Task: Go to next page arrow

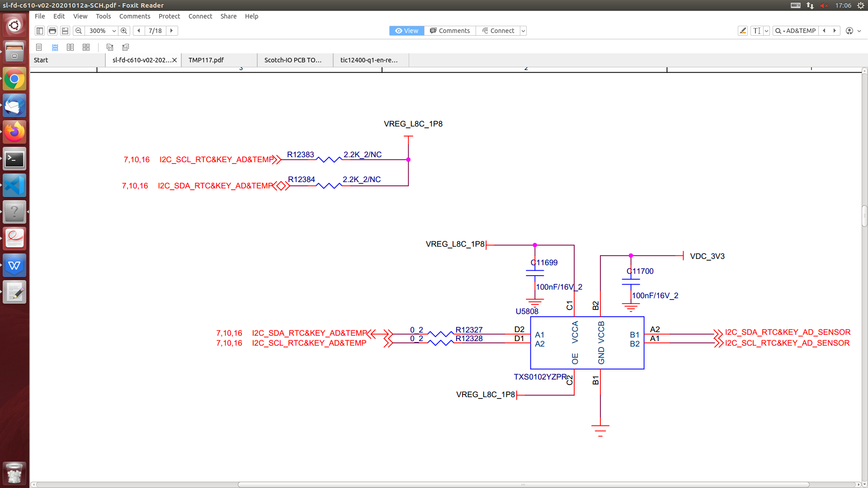Action: point(172,31)
